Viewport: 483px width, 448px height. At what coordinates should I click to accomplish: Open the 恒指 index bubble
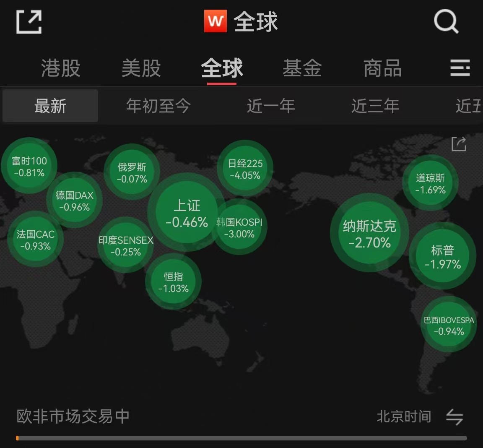(x=174, y=281)
